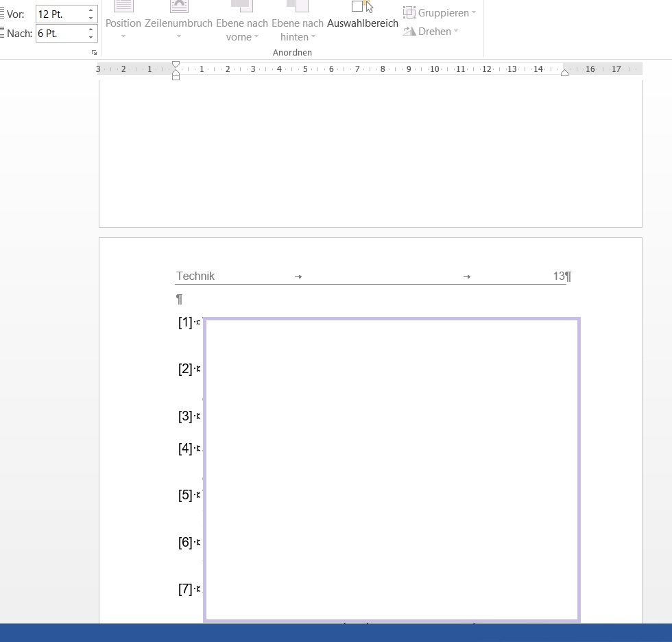
Task: Increase the Nach spacing value
Action: (x=91, y=29)
